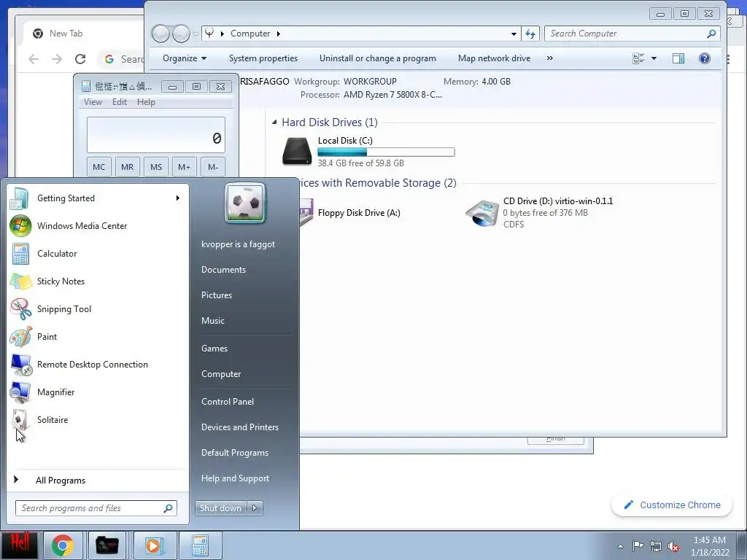Click the muted volume tray icon

click(x=673, y=547)
